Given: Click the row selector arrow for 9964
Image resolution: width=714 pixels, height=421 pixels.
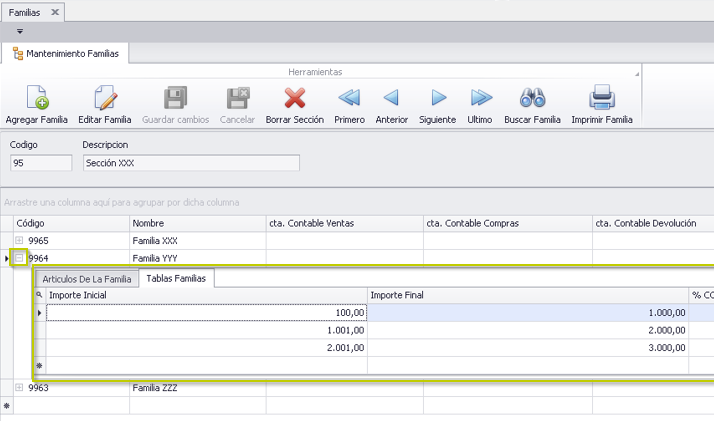Looking at the screenshot, I should coord(6,258).
